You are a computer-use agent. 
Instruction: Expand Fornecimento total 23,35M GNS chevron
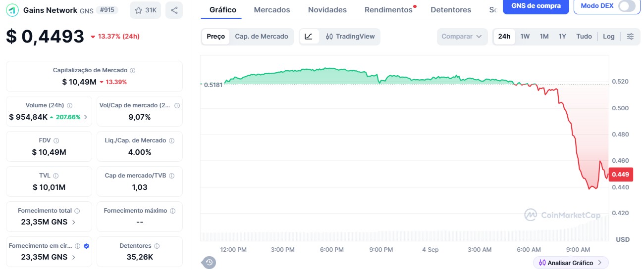[74, 222]
